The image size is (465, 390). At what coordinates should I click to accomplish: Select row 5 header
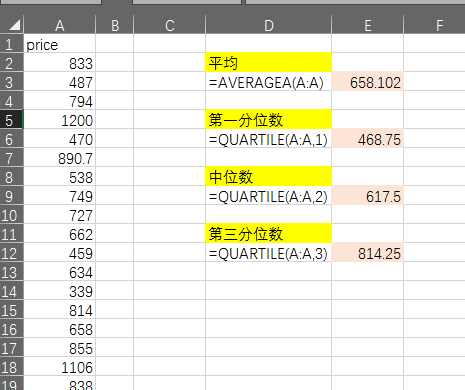[x=12, y=119]
